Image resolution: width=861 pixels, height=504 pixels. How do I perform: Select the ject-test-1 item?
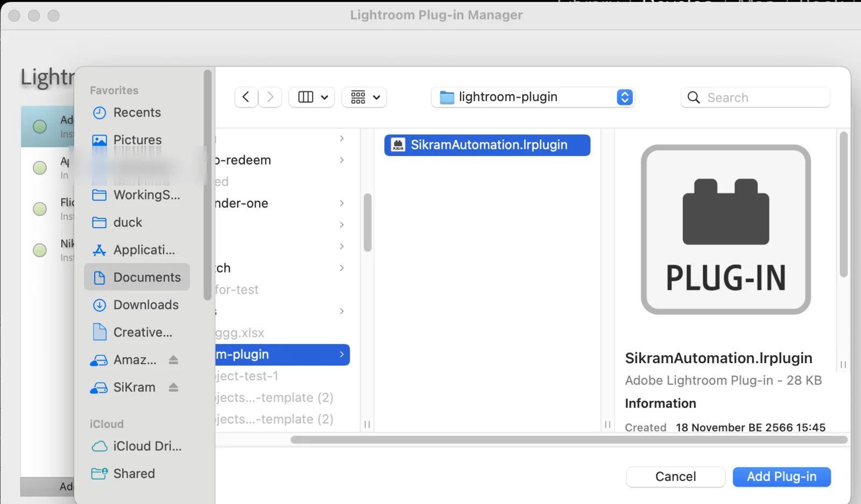click(x=247, y=376)
